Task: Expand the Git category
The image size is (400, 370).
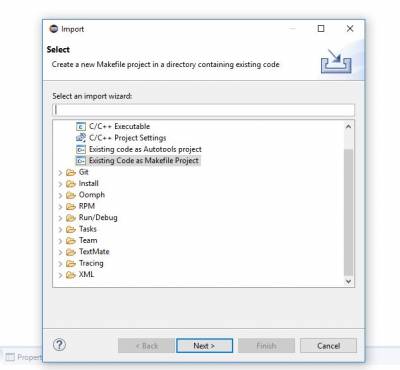Action: [60, 173]
